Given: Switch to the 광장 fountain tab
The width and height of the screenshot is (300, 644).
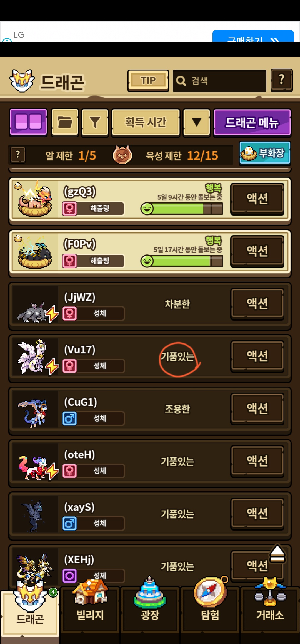Looking at the screenshot, I should 150,609.
